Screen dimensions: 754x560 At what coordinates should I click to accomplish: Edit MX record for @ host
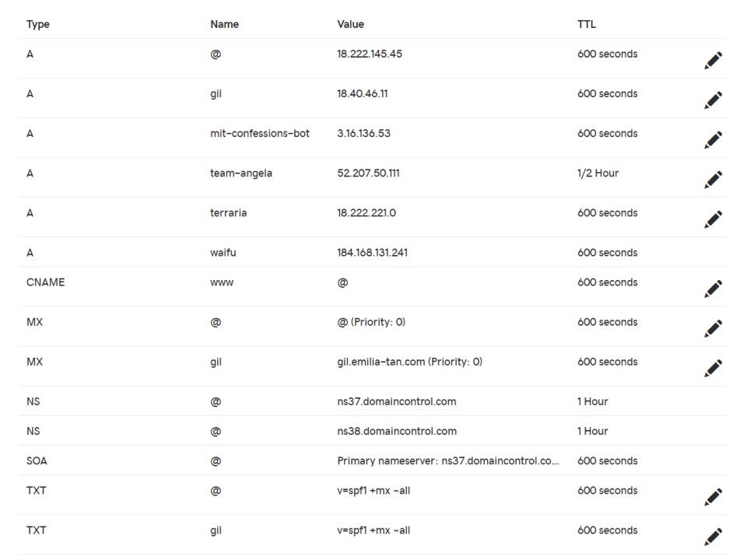[713, 328]
